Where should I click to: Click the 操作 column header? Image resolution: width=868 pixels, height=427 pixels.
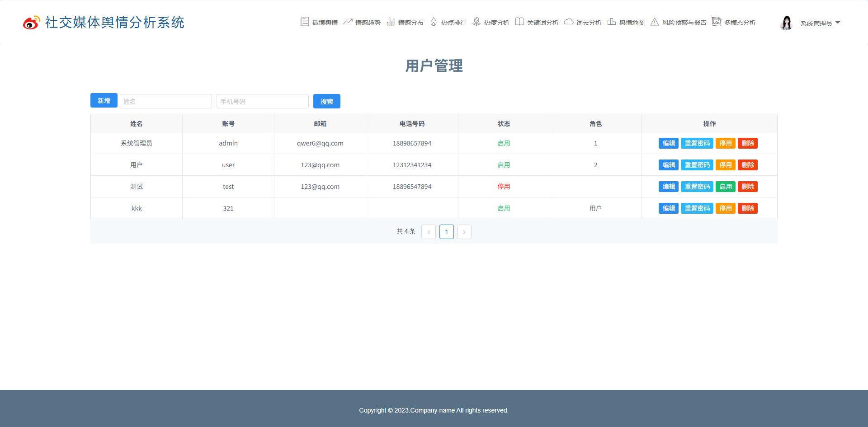[x=709, y=124]
